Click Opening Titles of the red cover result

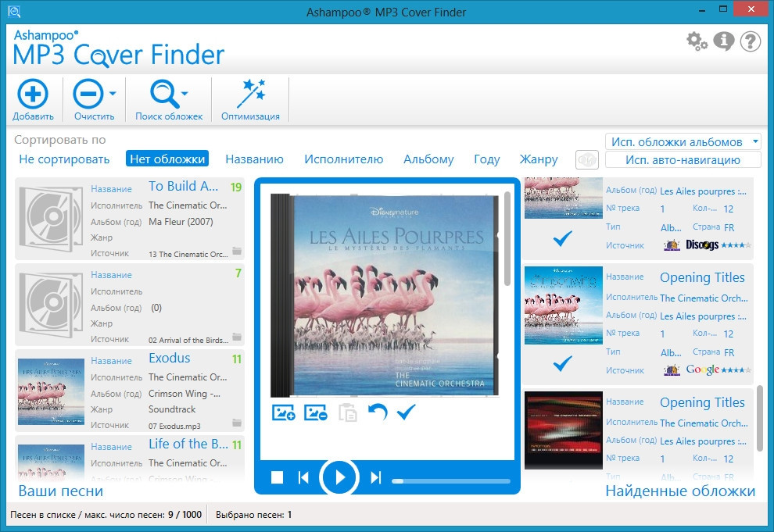[x=702, y=402]
